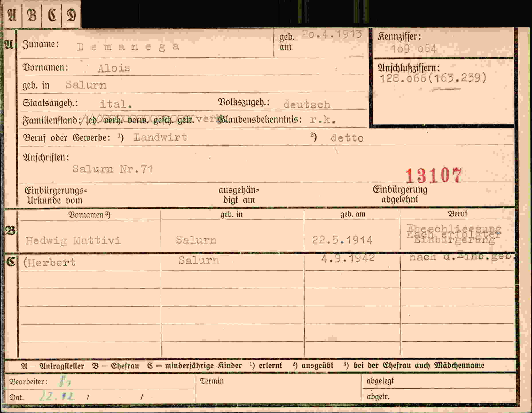This screenshot has height=413, width=532.
Task: Click the wife's birth date '22.5.1914'
Action: click(342, 240)
